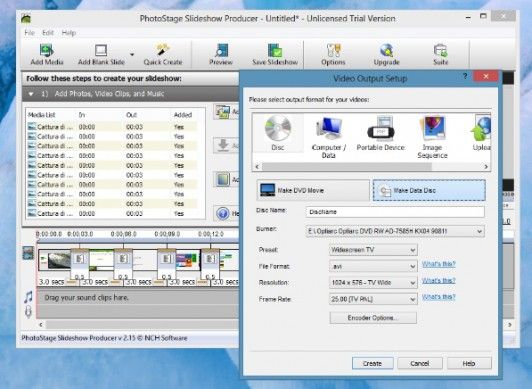This screenshot has width=532, height=389.
Task: Choose the Make Data Disc button
Action: pos(429,190)
